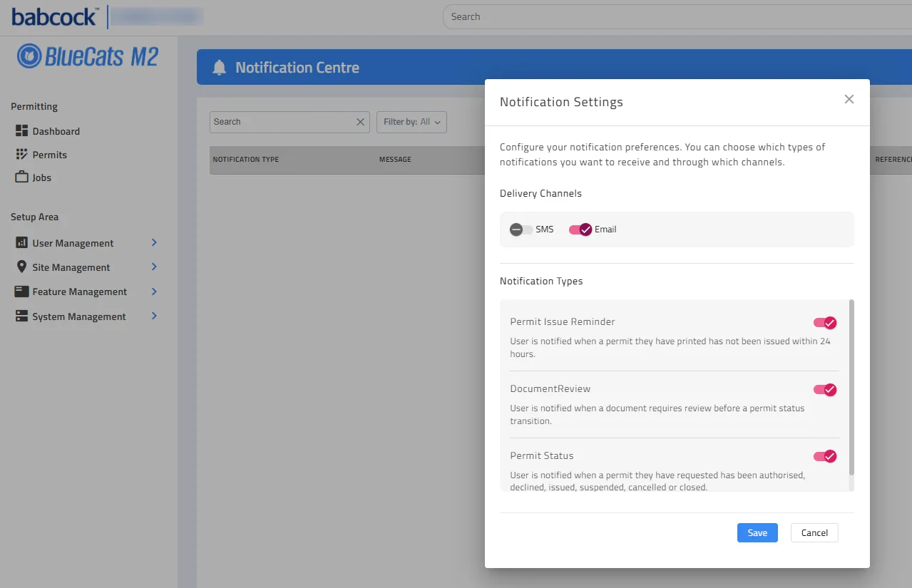This screenshot has width=912, height=588.
Task: Turn off Permit Status notifications
Action: pyautogui.click(x=825, y=456)
